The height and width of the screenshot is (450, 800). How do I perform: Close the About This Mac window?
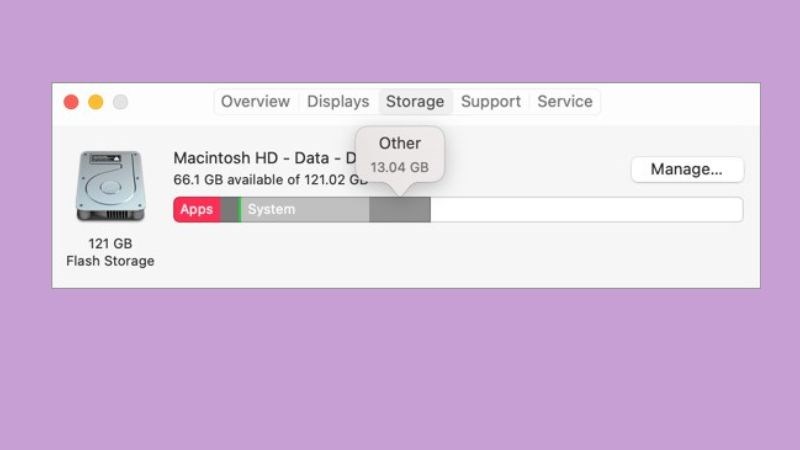(x=71, y=102)
